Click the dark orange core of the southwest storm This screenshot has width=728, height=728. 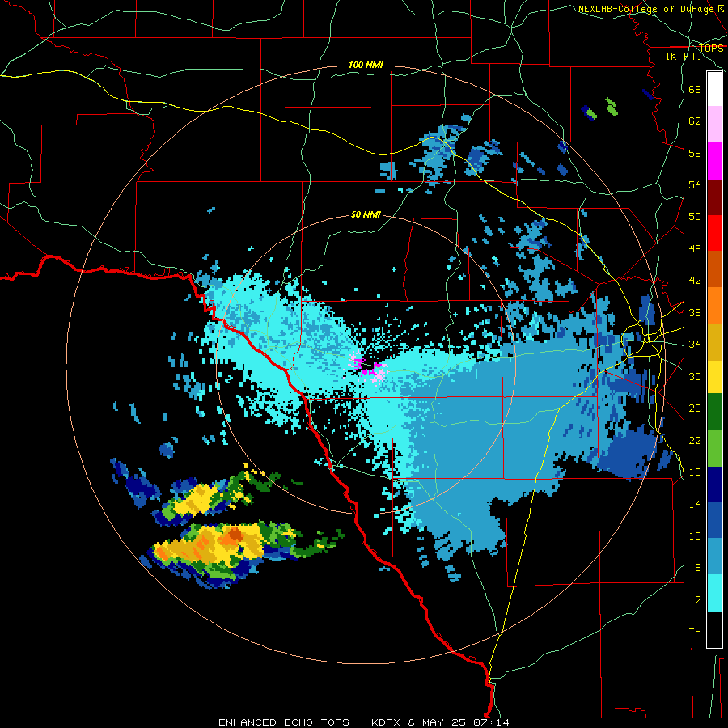click(235, 535)
